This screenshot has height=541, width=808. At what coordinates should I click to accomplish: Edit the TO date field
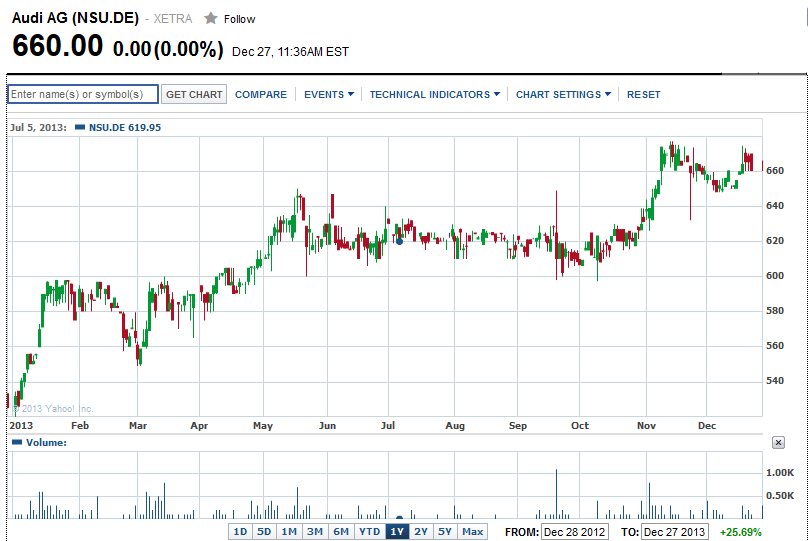674,532
